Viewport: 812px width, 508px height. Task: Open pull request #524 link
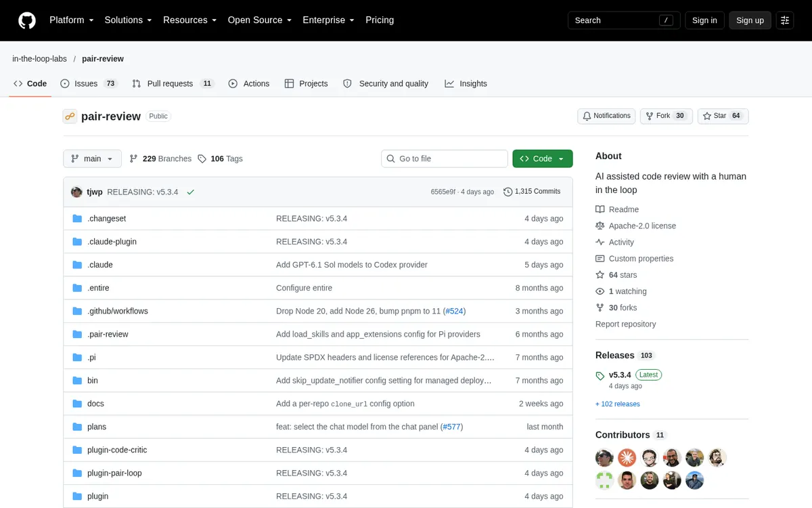[x=454, y=311]
